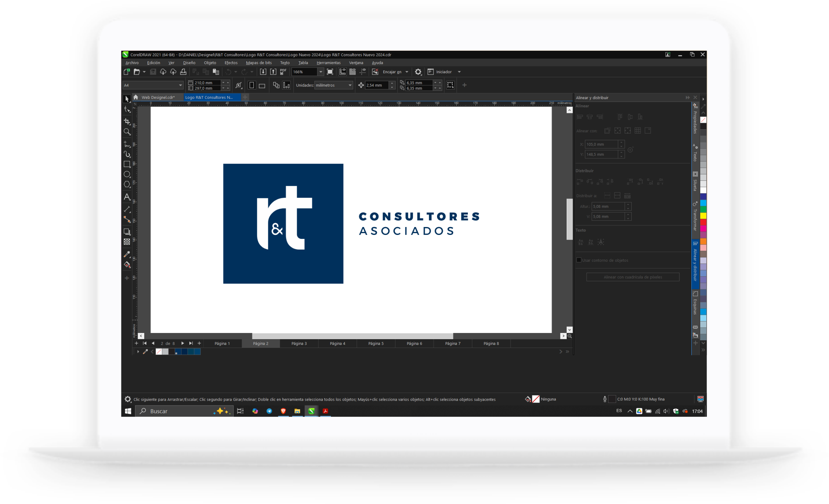Open the Propiedades docker tab
The width and height of the screenshot is (829, 504).
695,119
